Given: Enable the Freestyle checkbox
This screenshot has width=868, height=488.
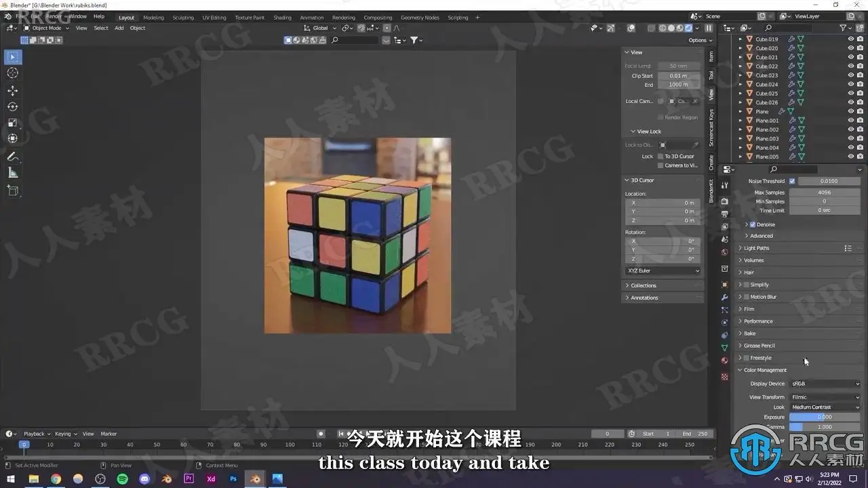Looking at the screenshot, I should [747, 358].
